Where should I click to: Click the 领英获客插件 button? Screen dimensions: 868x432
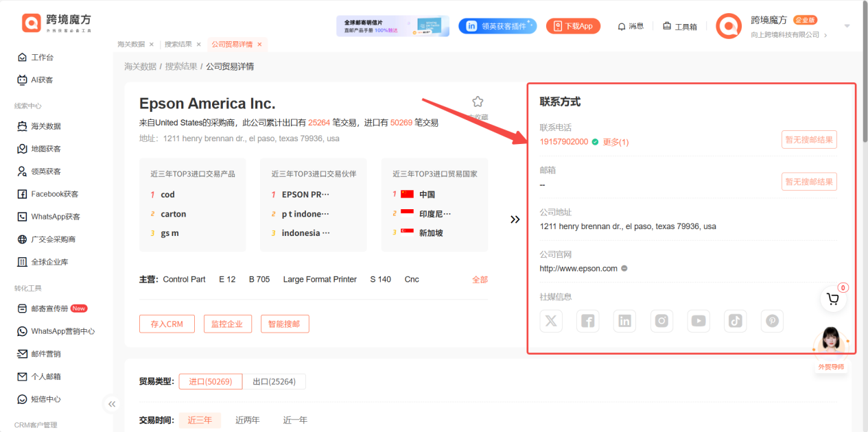click(x=497, y=26)
